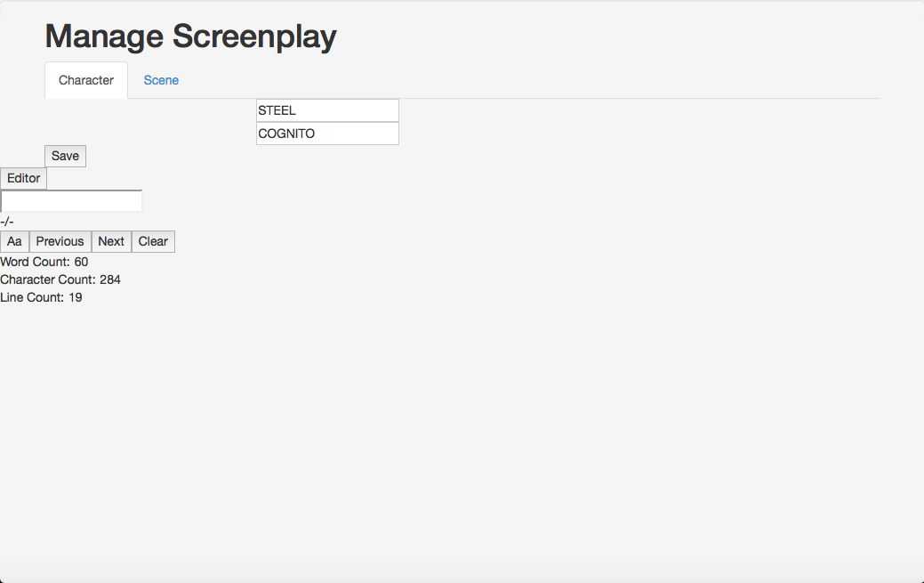Focus the STEEL character name field
Screen dimensions: 924x583
327,110
